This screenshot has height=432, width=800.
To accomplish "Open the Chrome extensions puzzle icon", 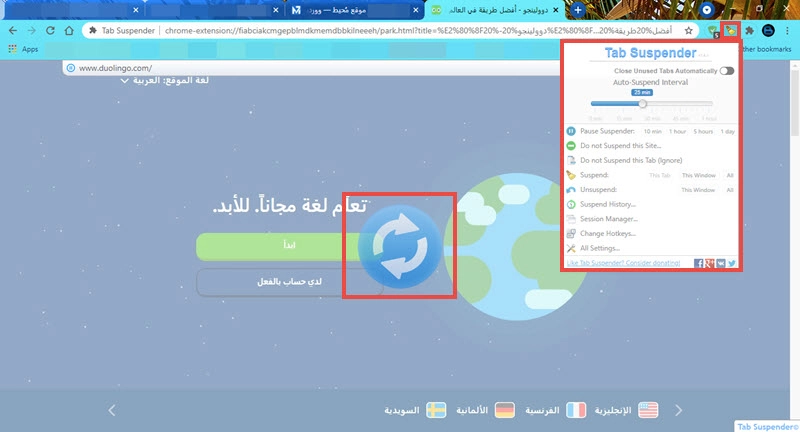I will [x=749, y=31].
